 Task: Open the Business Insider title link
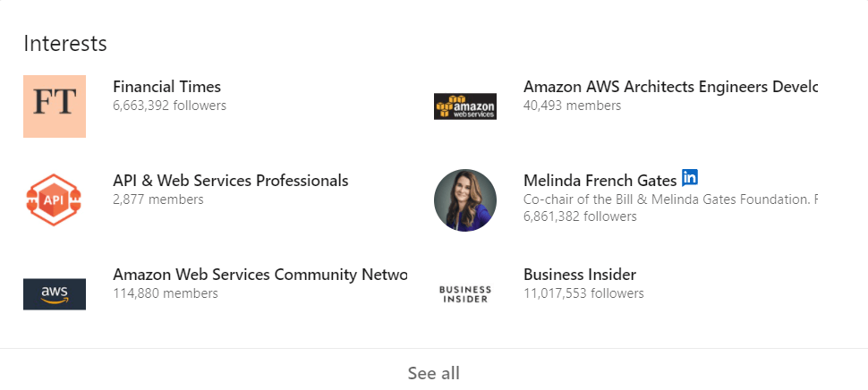[x=579, y=275]
